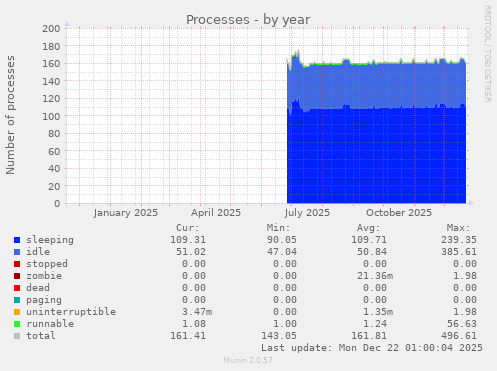Click the idle legend color swatch

point(17,252)
